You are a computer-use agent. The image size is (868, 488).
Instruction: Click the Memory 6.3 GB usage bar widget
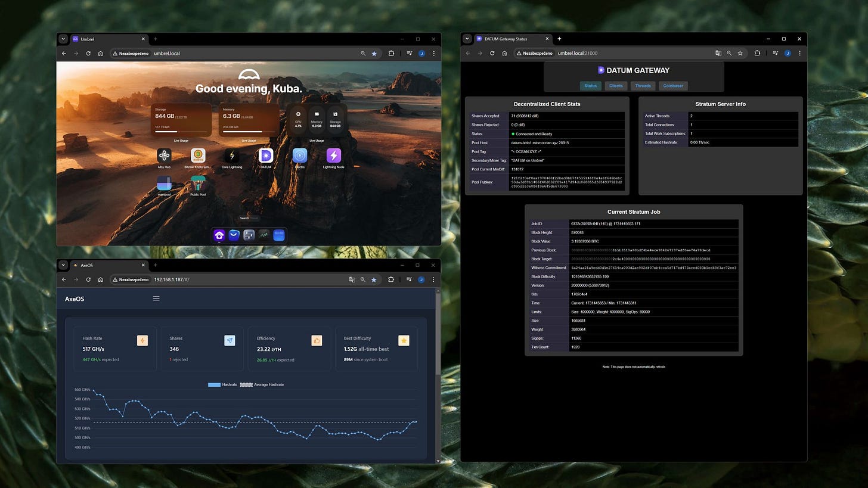pos(249,120)
